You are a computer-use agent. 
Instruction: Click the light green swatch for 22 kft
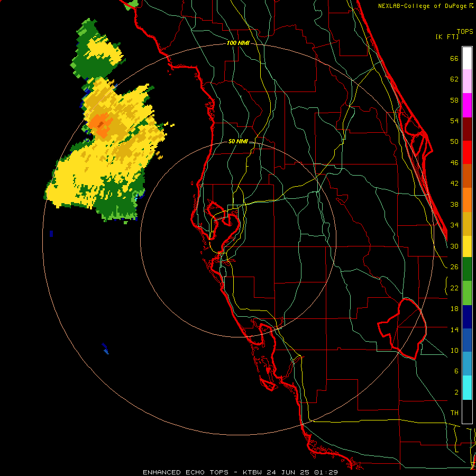[x=467, y=293]
